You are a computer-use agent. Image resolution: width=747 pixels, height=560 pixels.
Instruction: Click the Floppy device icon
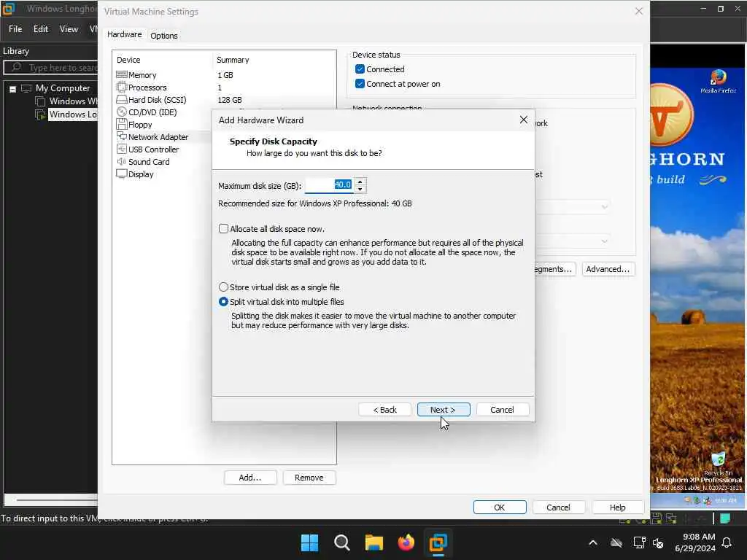[122, 124]
